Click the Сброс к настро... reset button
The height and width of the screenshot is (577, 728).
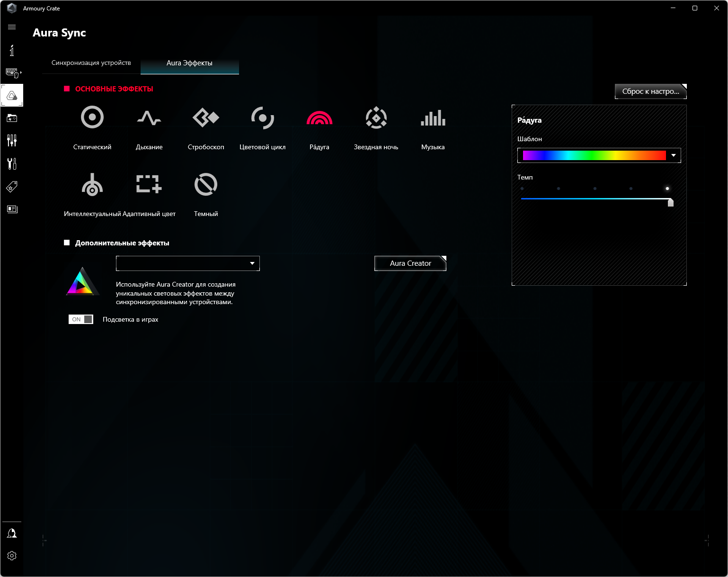[651, 91]
